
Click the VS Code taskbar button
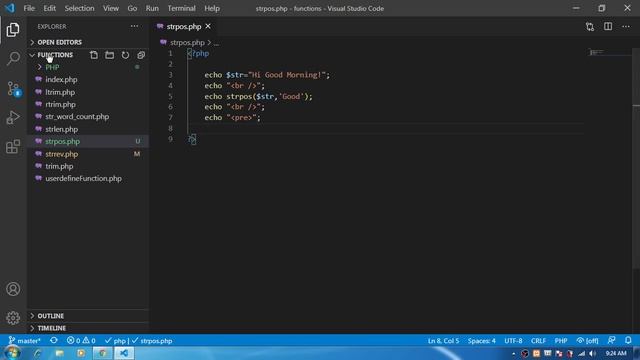[124, 353]
